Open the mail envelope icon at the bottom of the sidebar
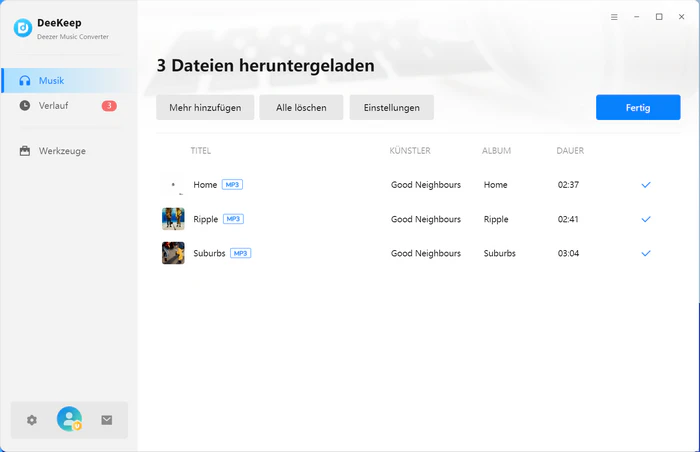The image size is (700, 452). click(x=107, y=420)
